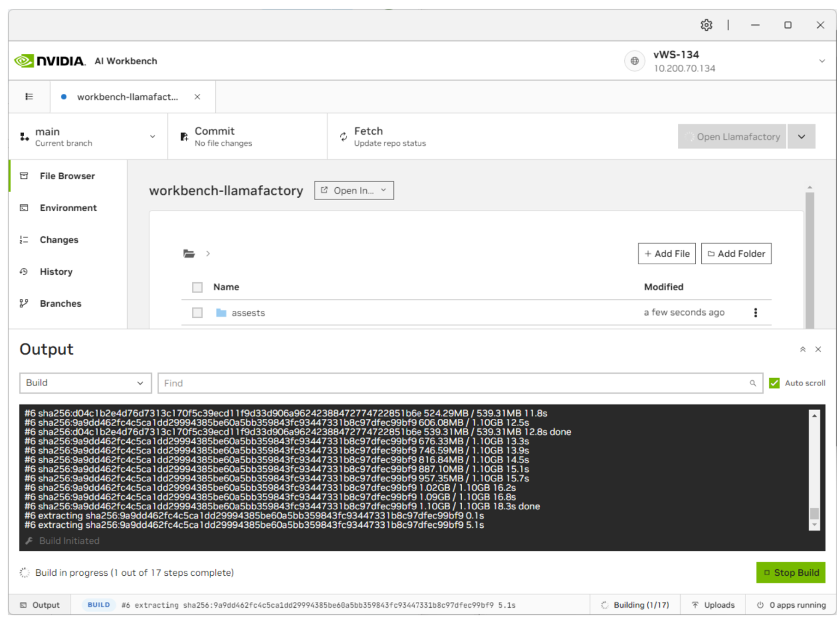Toggle the project list sidebar icon

point(29,97)
